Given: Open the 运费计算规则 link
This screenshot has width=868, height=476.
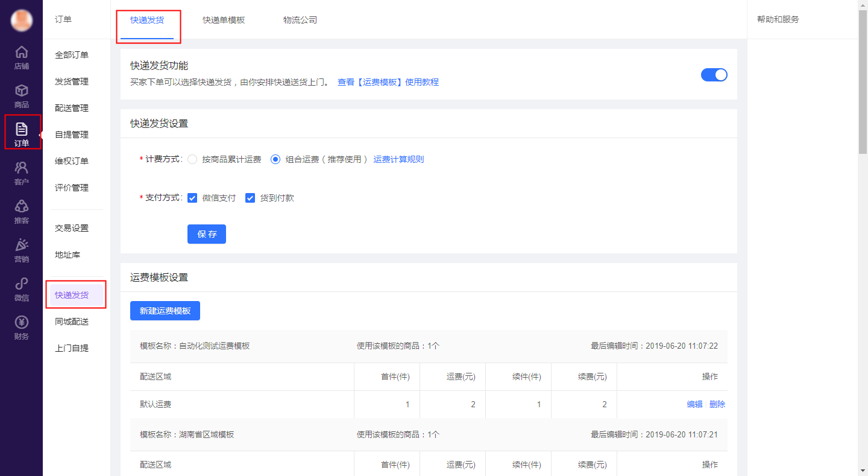Looking at the screenshot, I should (398, 160).
